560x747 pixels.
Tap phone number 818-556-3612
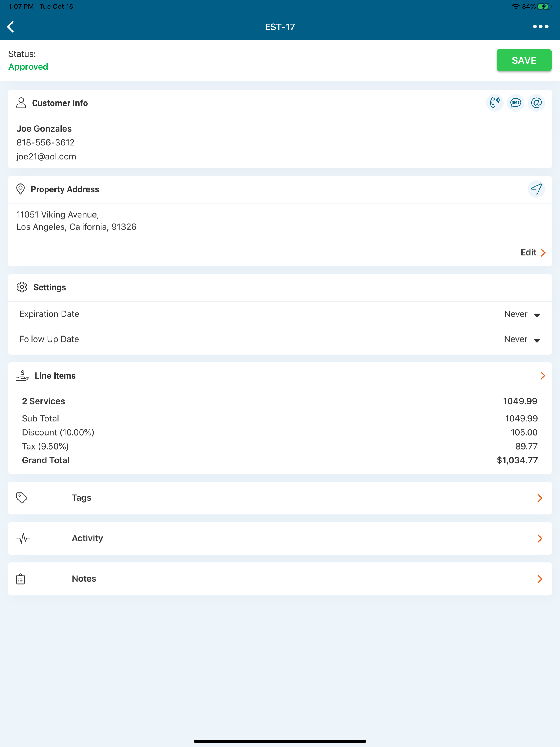pyautogui.click(x=46, y=142)
